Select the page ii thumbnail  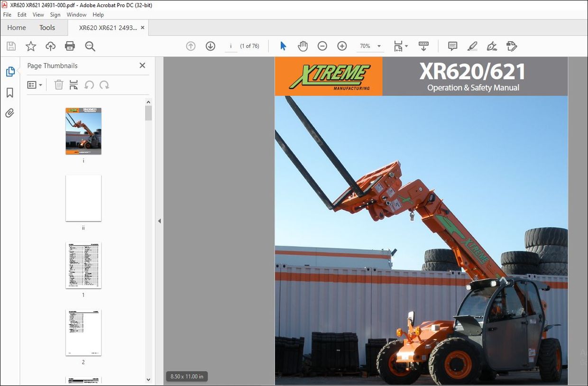click(83, 198)
